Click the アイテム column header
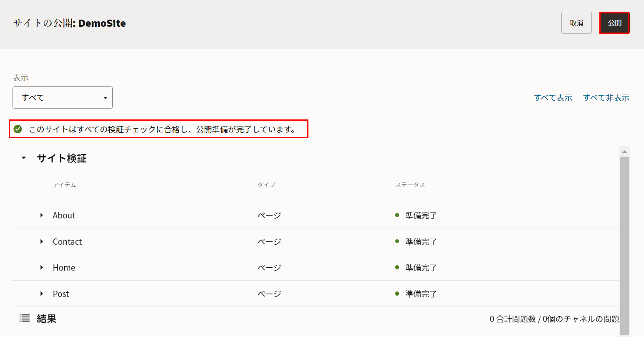 tap(64, 185)
